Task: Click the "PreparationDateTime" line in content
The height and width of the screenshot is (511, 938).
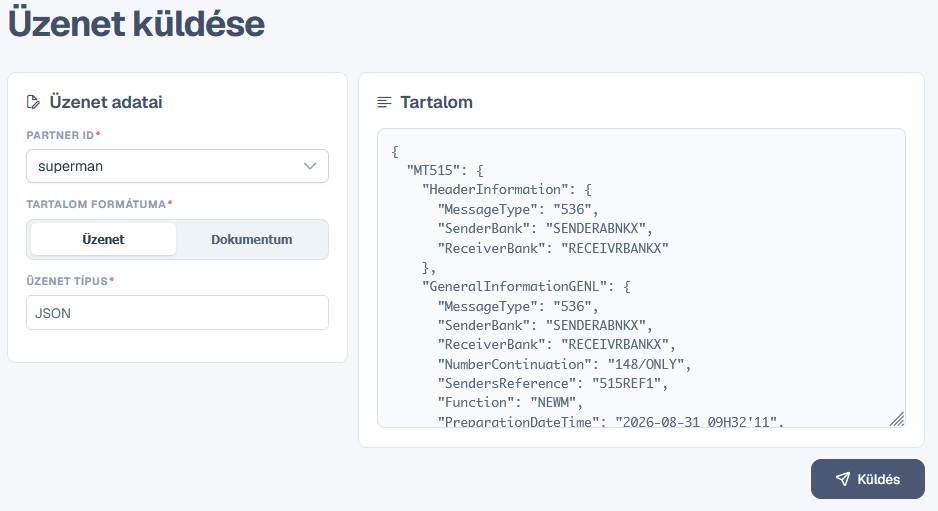Action: [610, 421]
